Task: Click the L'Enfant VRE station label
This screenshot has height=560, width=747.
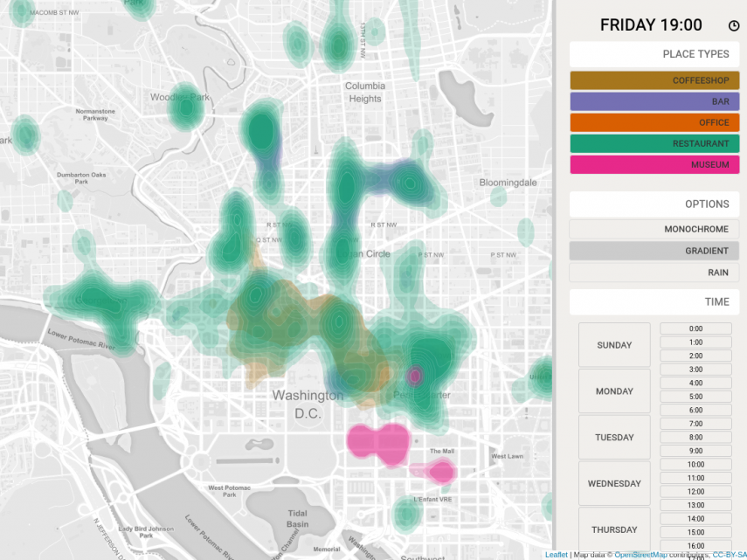Action: coord(432,499)
